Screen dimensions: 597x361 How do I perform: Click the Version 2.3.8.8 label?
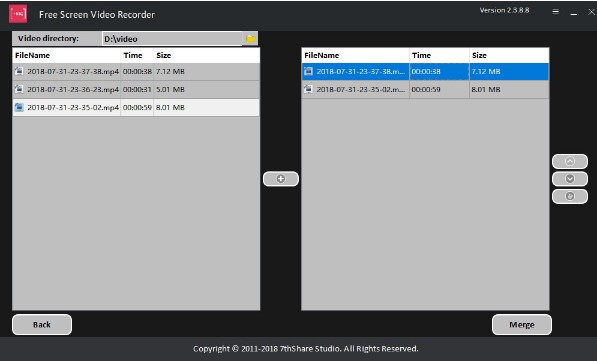[504, 10]
